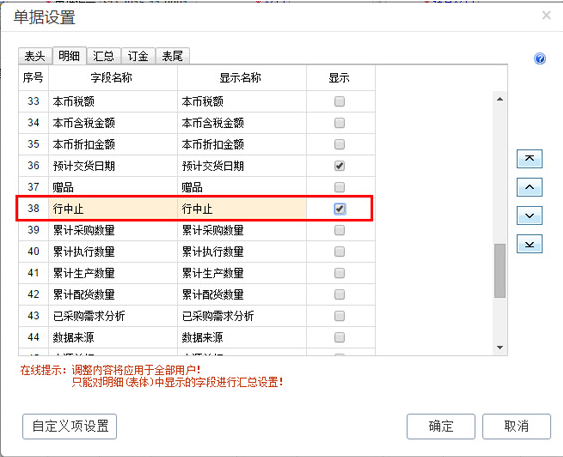Select the 订金 tab
This screenshot has width=563, height=457.
pos(138,56)
